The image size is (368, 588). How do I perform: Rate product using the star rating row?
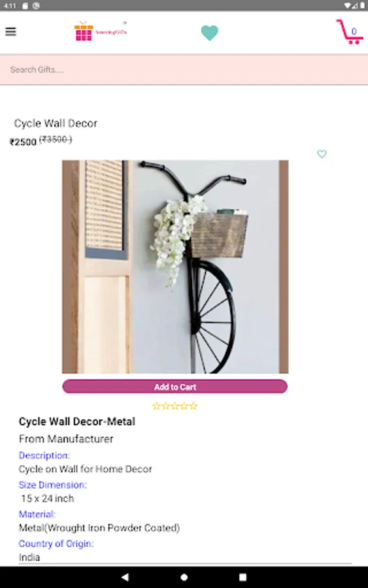pyautogui.click(x=175, y=406)
